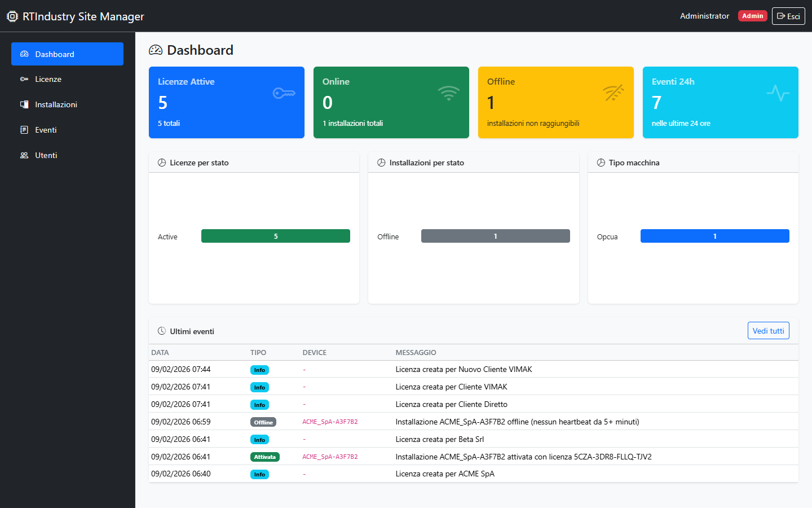The height and width of the screenshot is (508, 812).
Task: Click the pie chart icon next to Installazioni per stato
Action: coord(381,163)
